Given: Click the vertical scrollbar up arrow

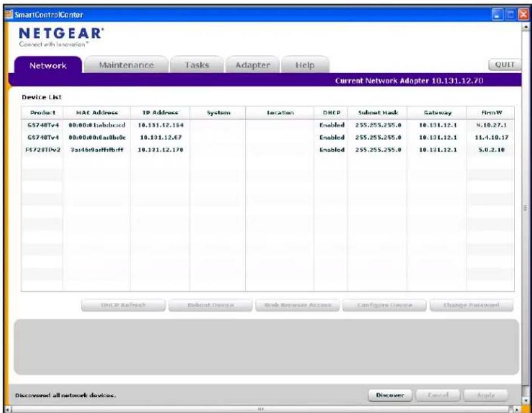Looking at the screenshot, I should (526, 26).
